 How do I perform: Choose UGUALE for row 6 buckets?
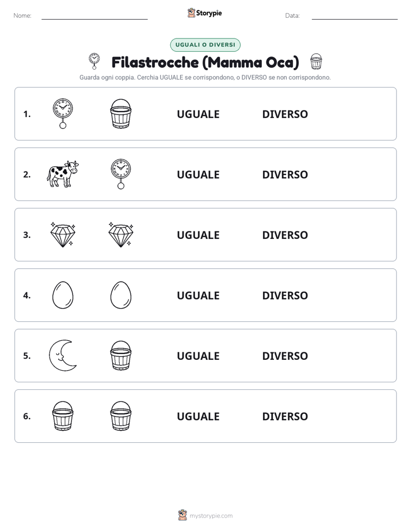point(198,416)
